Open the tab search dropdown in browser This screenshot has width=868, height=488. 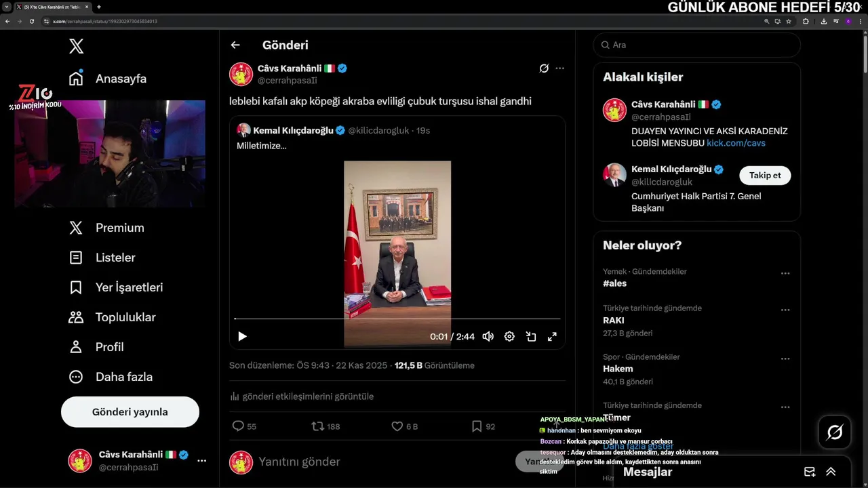(x=6, y=7)
